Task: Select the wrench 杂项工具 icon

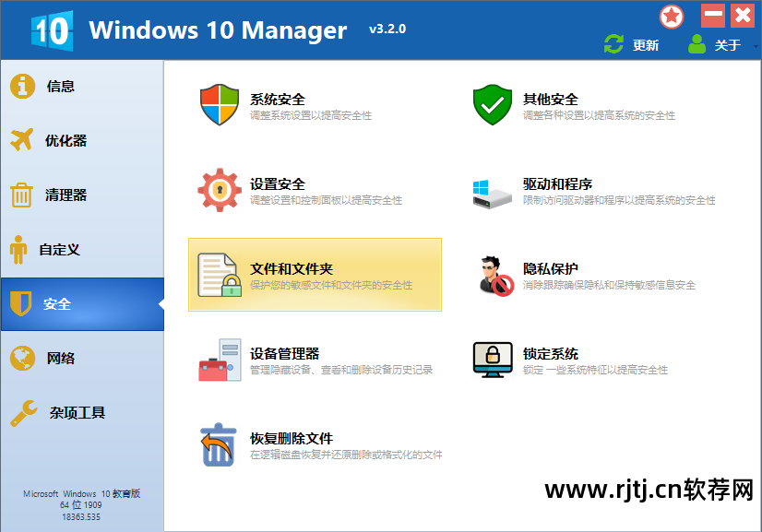Action: pos(23,413)
